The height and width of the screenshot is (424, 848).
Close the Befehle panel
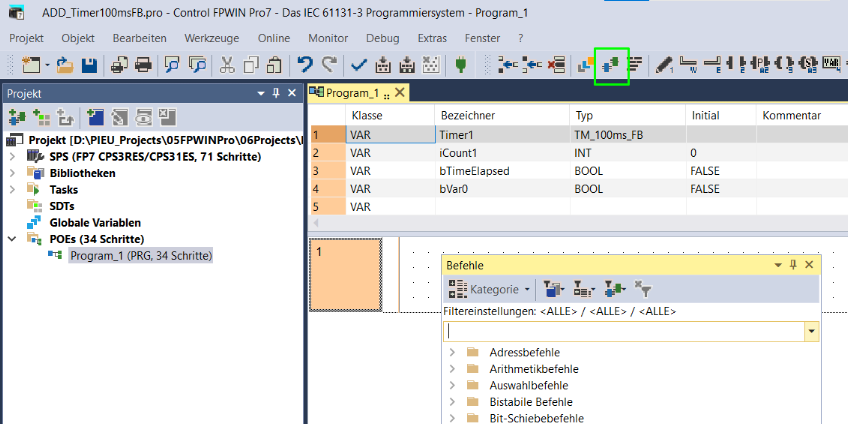coord(809,264)
